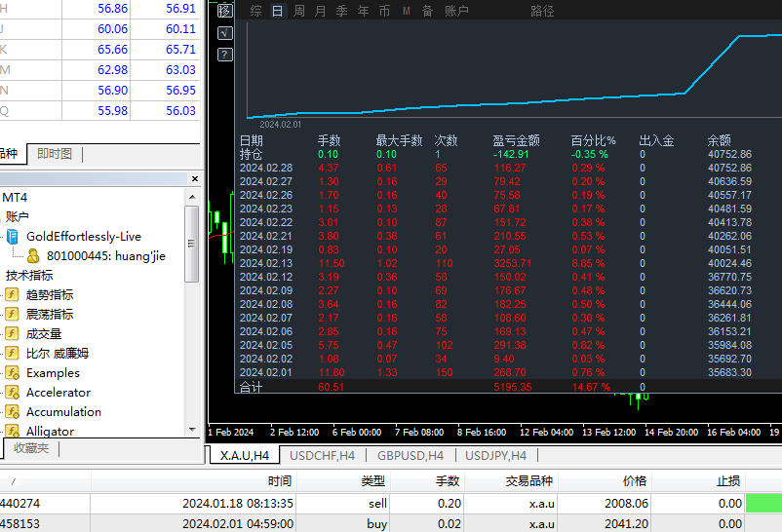Sort orders by the 类型 column header
The width and height of the screenshot is (782, 532).
(x=343, y=480)
